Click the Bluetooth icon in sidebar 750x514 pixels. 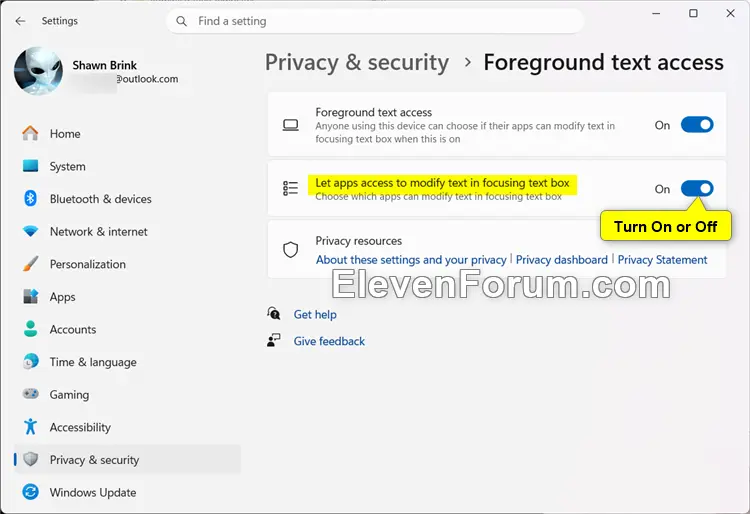30,198
